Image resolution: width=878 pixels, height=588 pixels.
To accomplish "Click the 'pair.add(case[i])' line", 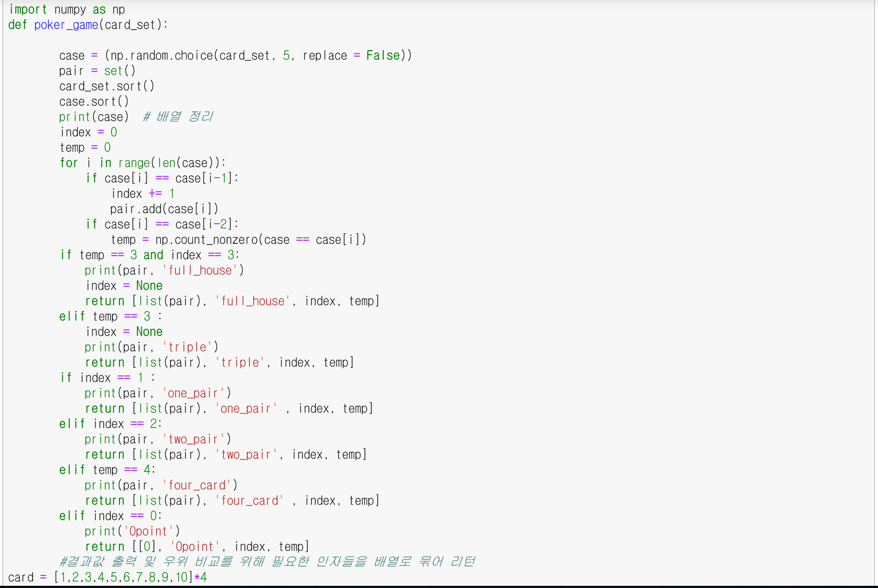I will (164, 209).
